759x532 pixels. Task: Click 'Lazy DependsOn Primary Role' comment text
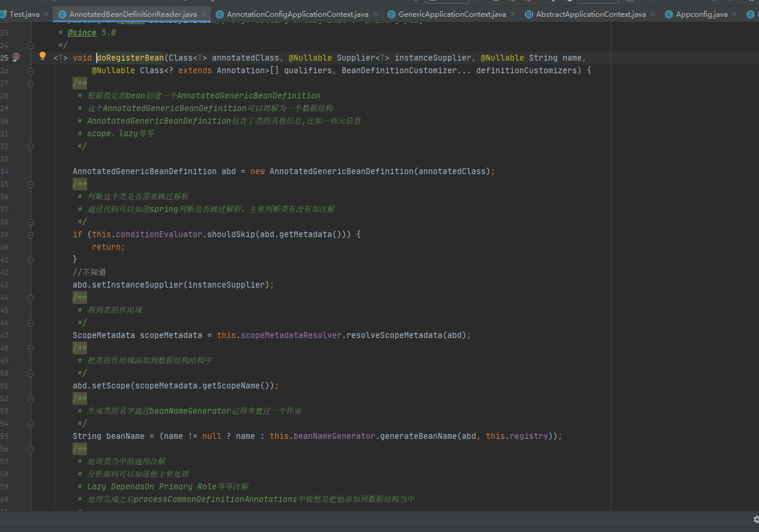pos(152,486)
